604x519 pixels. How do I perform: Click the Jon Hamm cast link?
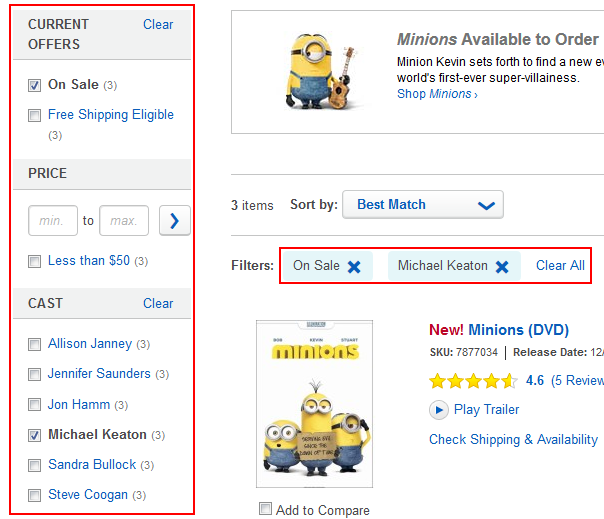pyautogui.click(x=79, y=405)
